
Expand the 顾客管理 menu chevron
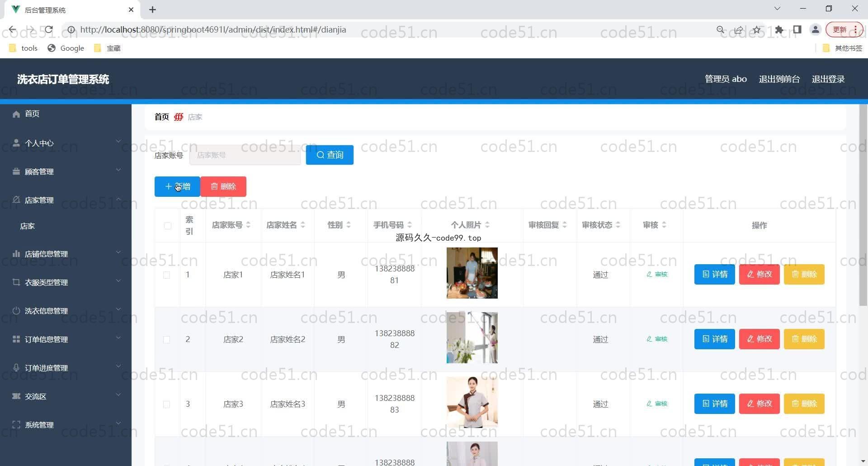coord(118,170)
